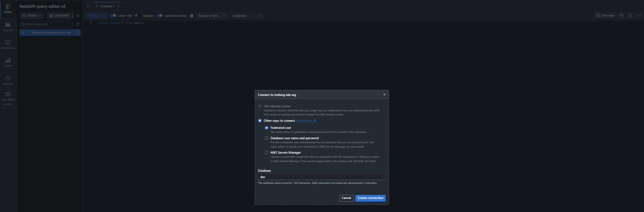Screen dimensions: 644x212
Task: Cancel the connection dialog
Action: coord(346,198)
